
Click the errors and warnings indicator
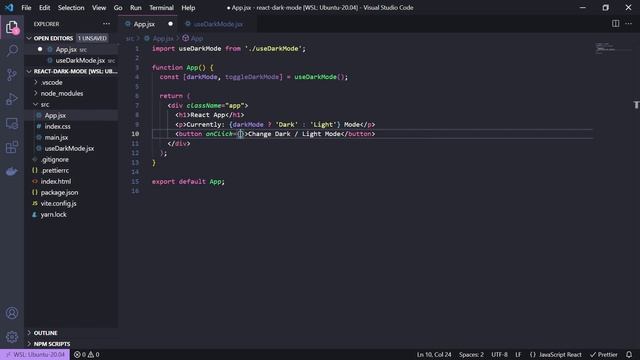(87, 354)
